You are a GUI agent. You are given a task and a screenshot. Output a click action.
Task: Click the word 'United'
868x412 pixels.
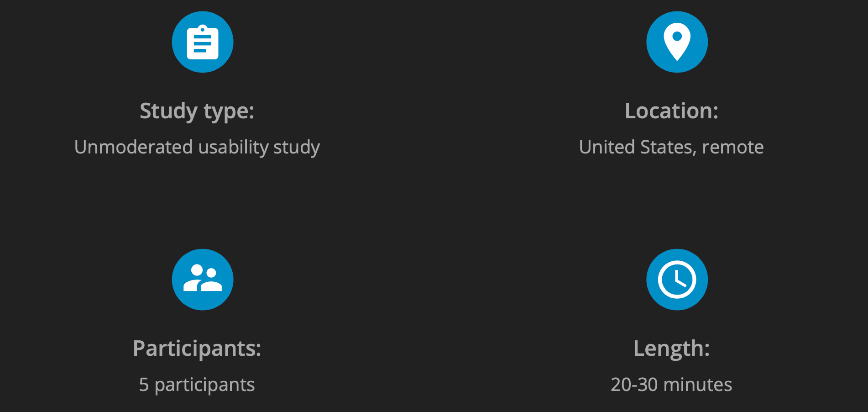pos(607,147)
